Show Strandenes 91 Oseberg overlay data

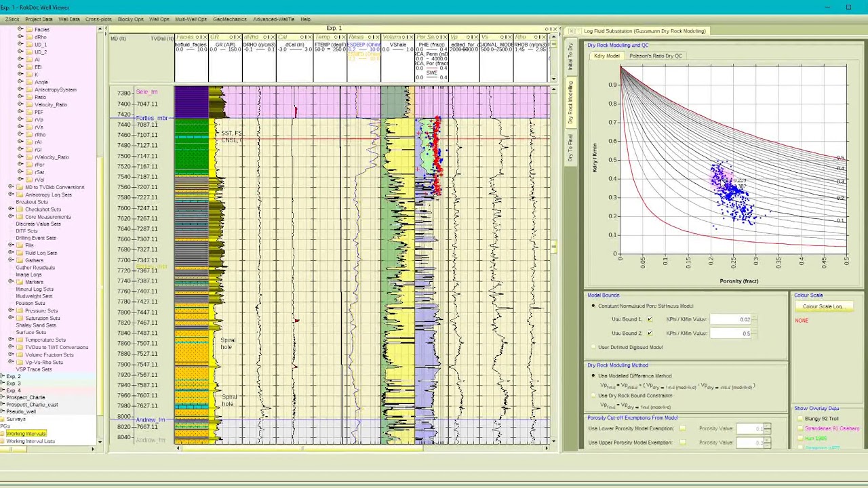click(800, 428)
